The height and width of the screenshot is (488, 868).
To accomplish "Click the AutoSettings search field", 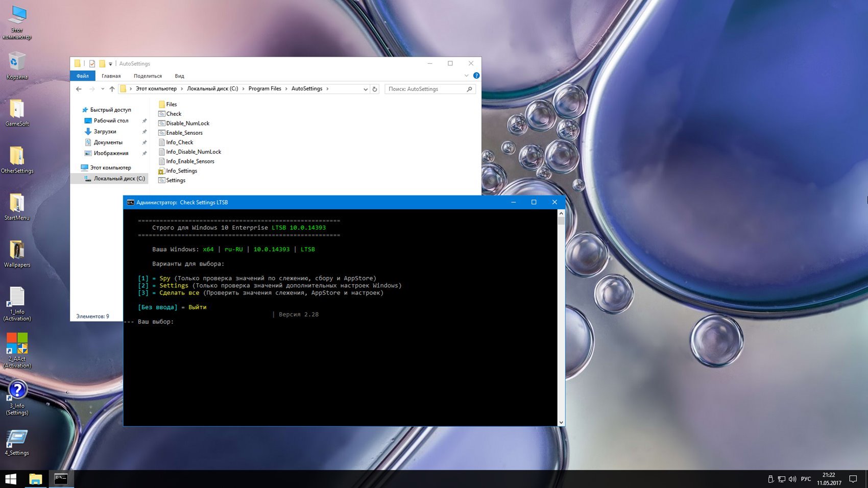I will tap(426, 89).
